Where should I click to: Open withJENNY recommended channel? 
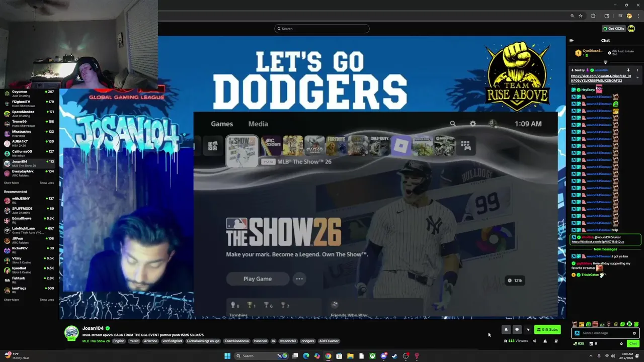(x=29, y=200)
